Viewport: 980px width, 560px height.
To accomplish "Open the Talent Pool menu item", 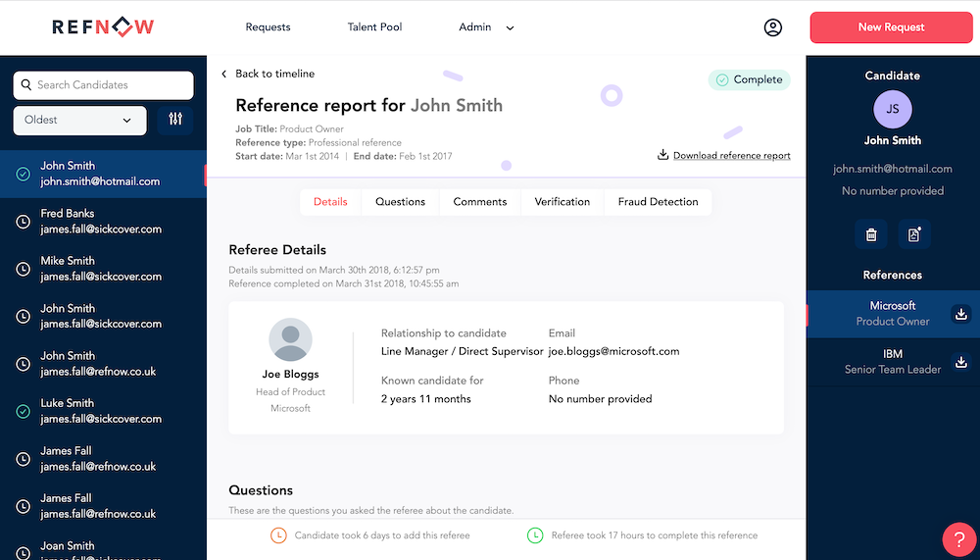I will point(374,27).
